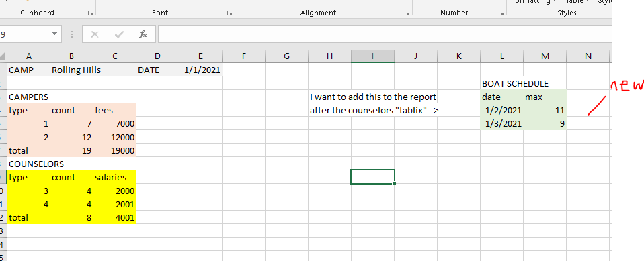644x261 pixels.
Task: Select the 1/2/2021 boat date cell
Action: (501, 110)
